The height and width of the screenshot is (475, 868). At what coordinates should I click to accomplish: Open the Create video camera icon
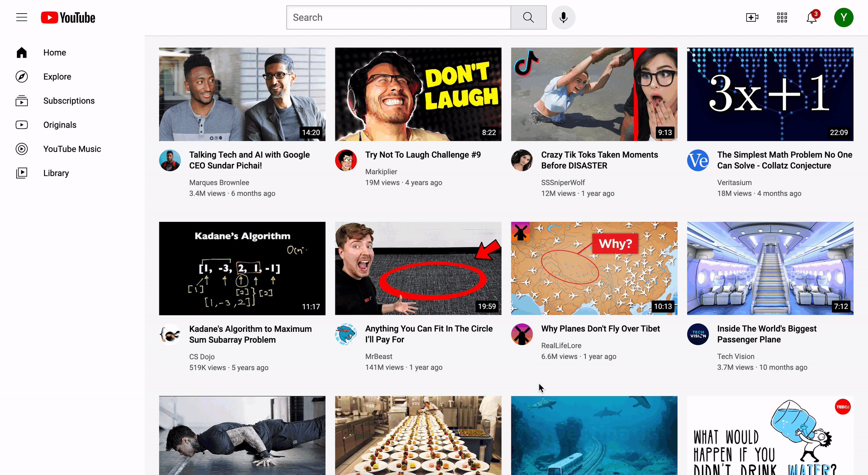(752, 17)
